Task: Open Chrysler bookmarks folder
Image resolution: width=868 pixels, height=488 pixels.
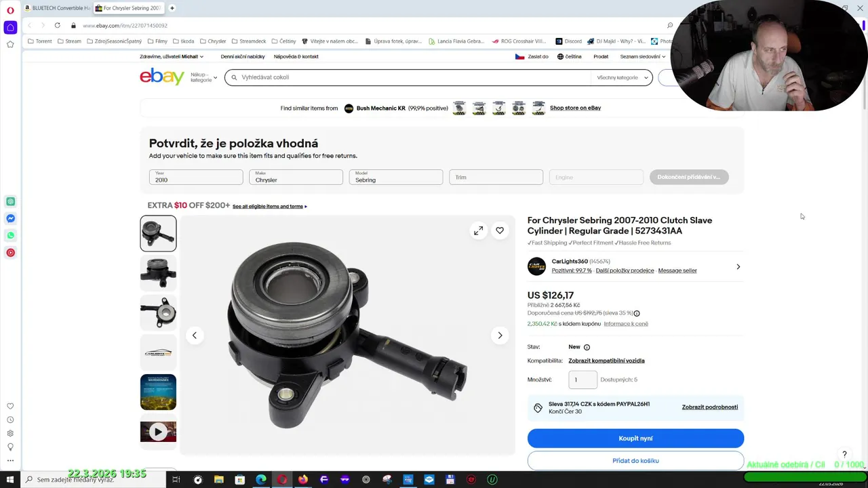Action: click(212, 41)
